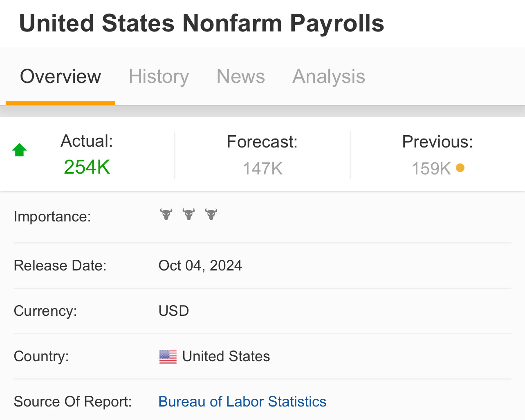The width and height of the screenshot is (525, 420).
Task: Click the release date Oct 04, 2024
Action: pyautogui.click(x=200, y=266)
